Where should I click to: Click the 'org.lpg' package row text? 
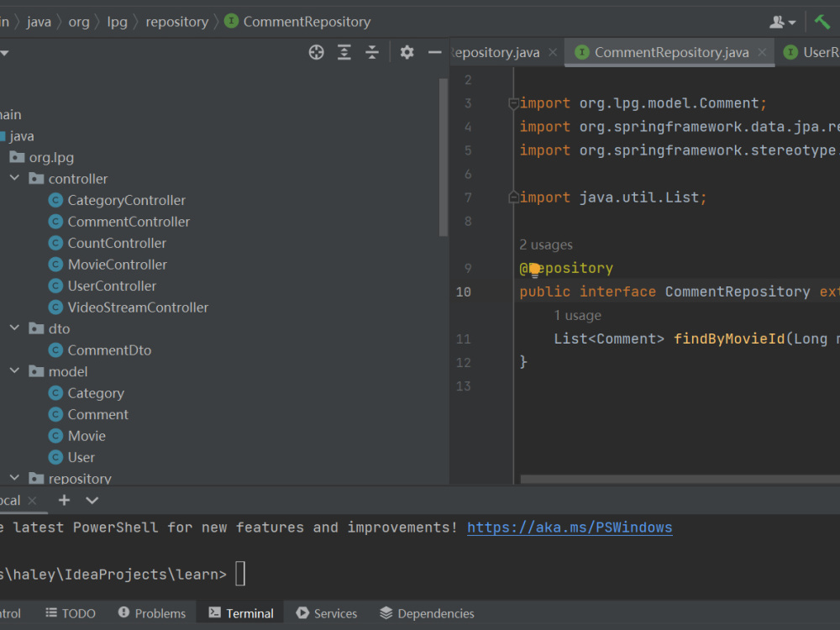coord(51,158)
